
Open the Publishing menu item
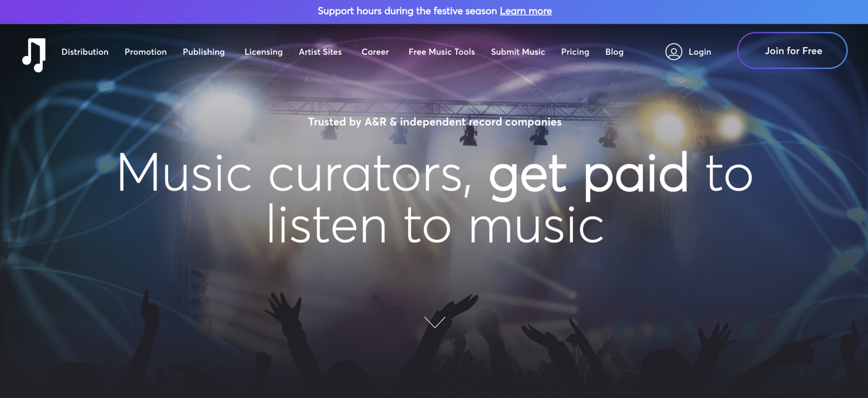[x=203, y=52]
